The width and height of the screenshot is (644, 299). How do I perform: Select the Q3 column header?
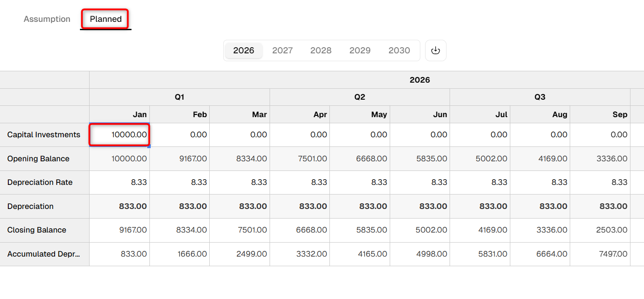click(540, 97)
